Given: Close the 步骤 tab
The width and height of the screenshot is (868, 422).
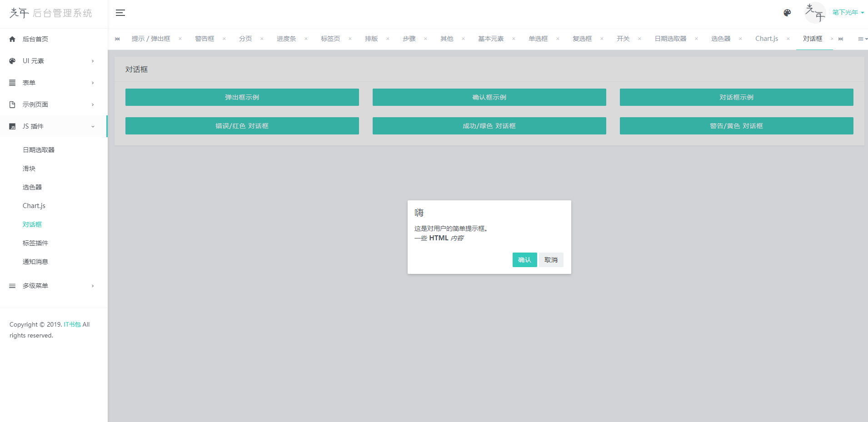Looking at the screenshot, I should pos(425,39).
